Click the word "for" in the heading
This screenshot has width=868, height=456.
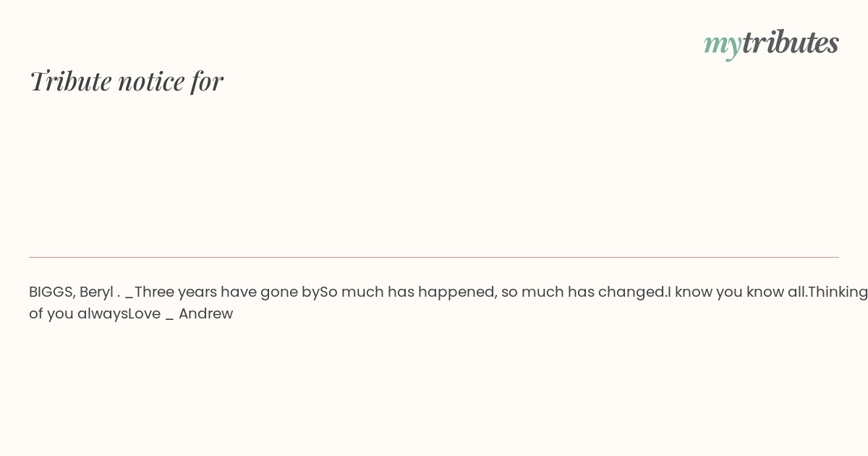(x=207, y=80)
